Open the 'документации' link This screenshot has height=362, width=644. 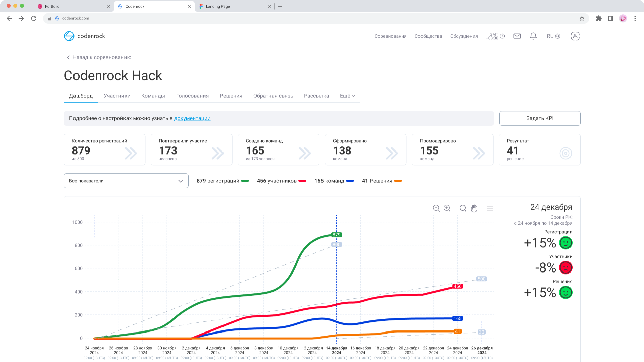[x=192, y=118]
